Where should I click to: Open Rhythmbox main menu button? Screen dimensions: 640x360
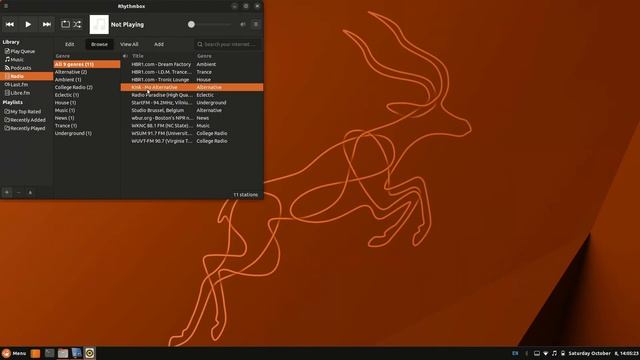pyautogui.click(x=256, y=24)
